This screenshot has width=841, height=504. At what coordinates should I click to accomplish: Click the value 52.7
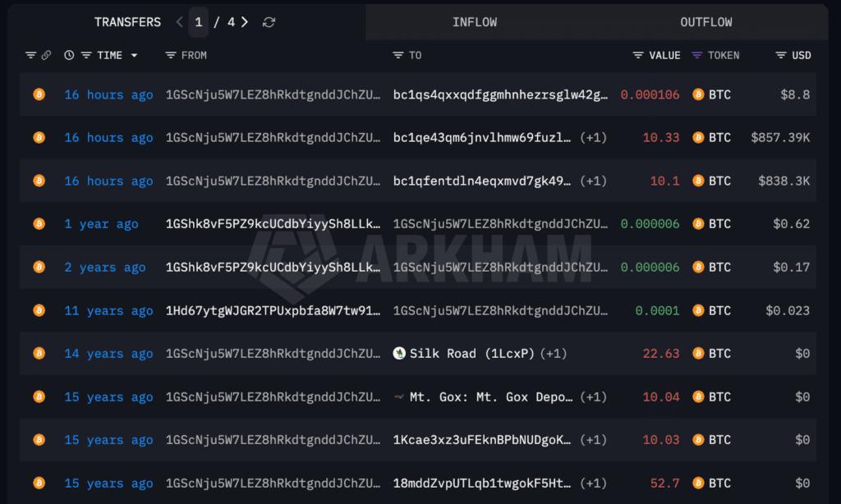pos(665,483)
